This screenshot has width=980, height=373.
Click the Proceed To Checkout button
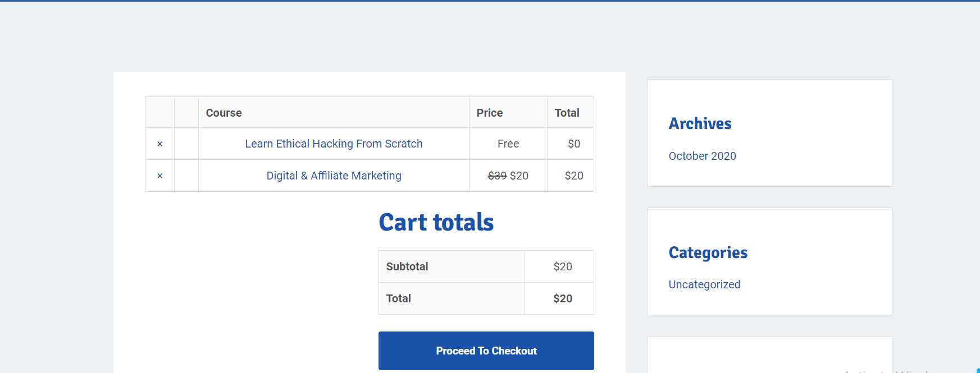486,351
